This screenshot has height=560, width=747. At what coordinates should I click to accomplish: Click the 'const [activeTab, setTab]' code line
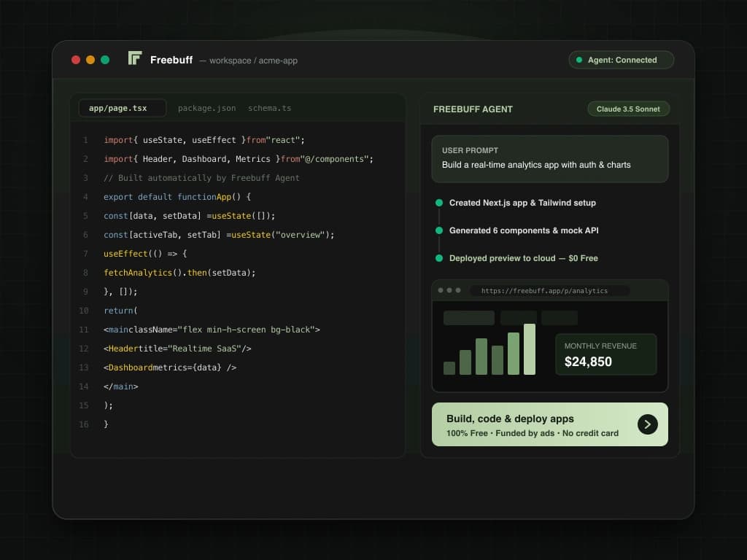point(219,235)
